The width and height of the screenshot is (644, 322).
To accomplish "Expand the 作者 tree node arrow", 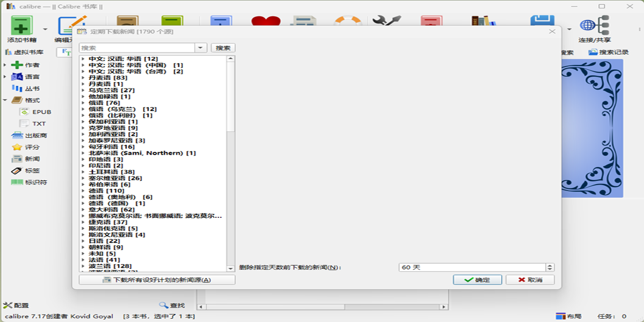I will click(5, 65).
